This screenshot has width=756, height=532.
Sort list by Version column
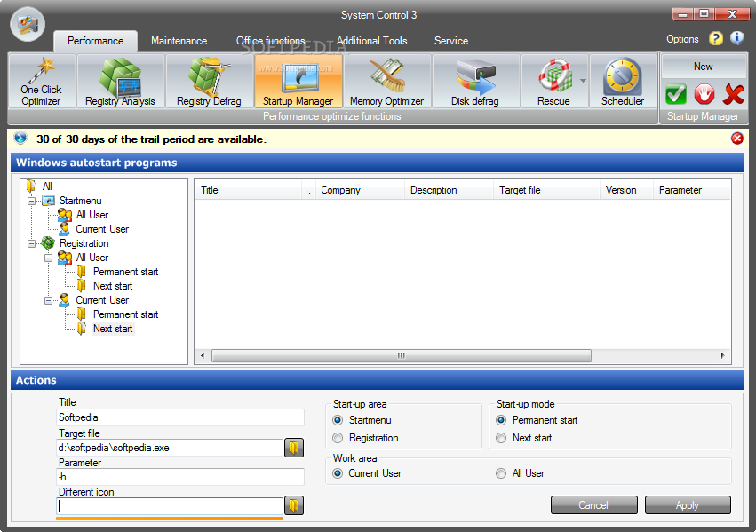pos(626,190)
